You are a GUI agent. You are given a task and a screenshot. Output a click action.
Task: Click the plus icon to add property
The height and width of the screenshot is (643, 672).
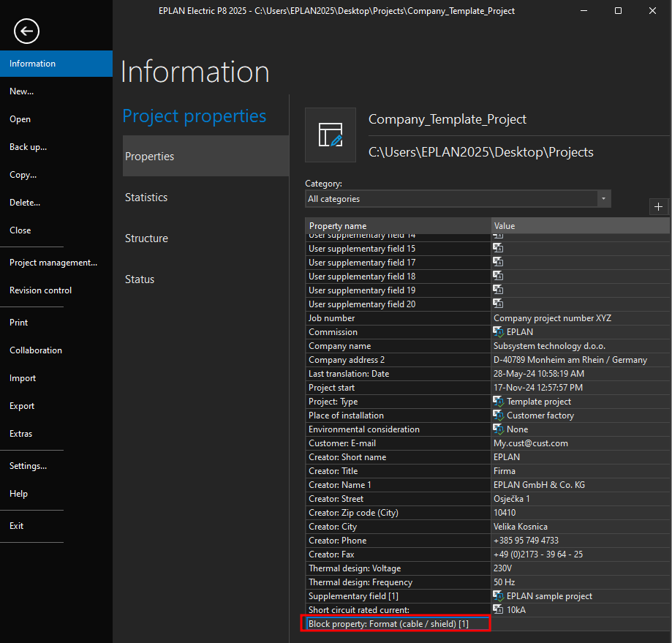tap(659, 207)
